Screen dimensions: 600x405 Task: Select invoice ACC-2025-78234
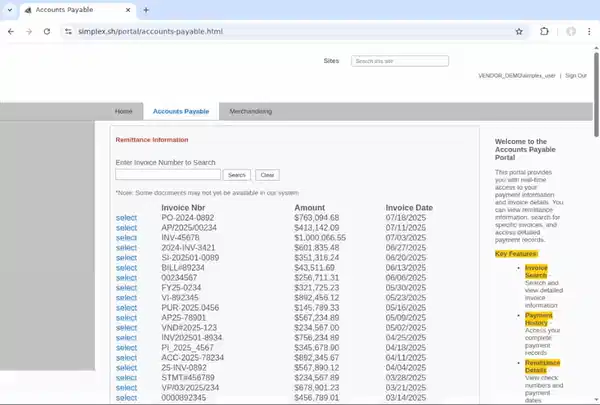(x=126, y=358)
